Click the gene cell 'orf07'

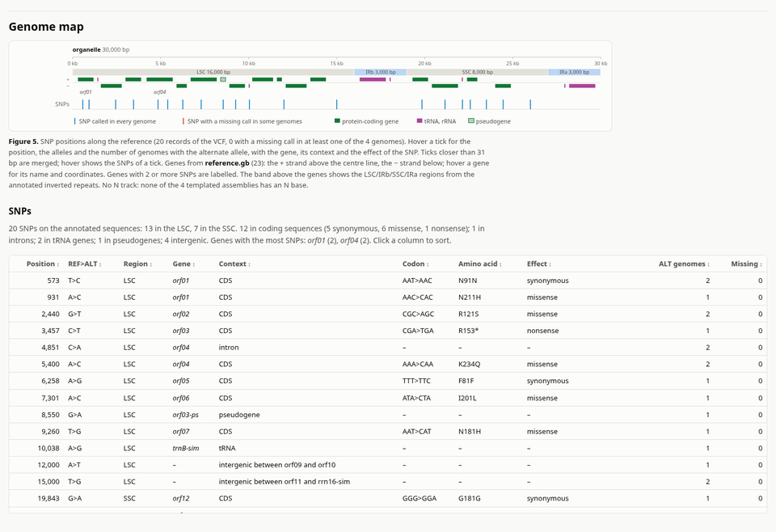[x=181, y=432]
